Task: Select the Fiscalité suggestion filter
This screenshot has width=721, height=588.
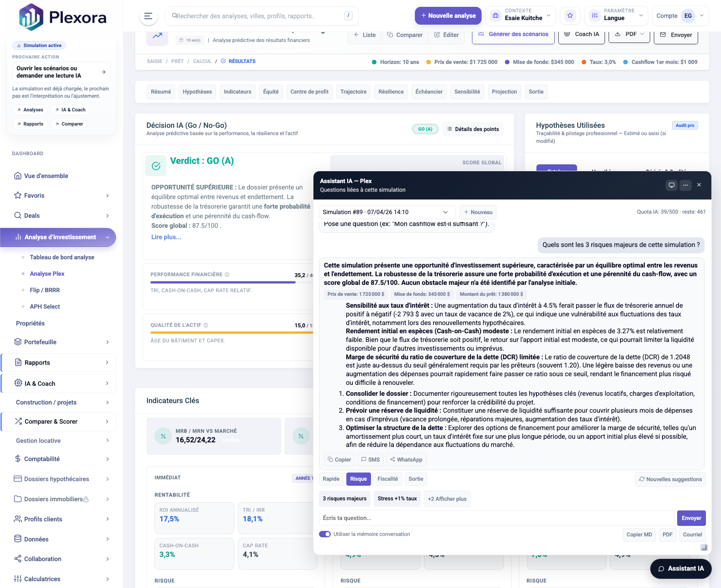Action: 387,479
